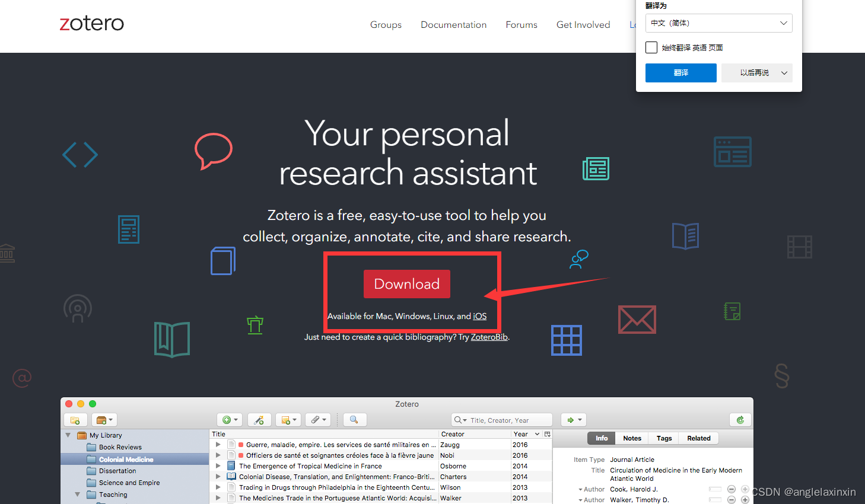Screen dimensions: 865x504
Task: Expand the Guerre, maladie, empire row triangle
Action: click(218, 445)
